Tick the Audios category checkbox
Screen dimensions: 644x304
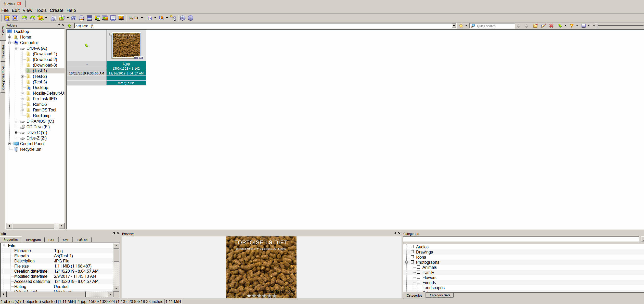tap(412, 247)
